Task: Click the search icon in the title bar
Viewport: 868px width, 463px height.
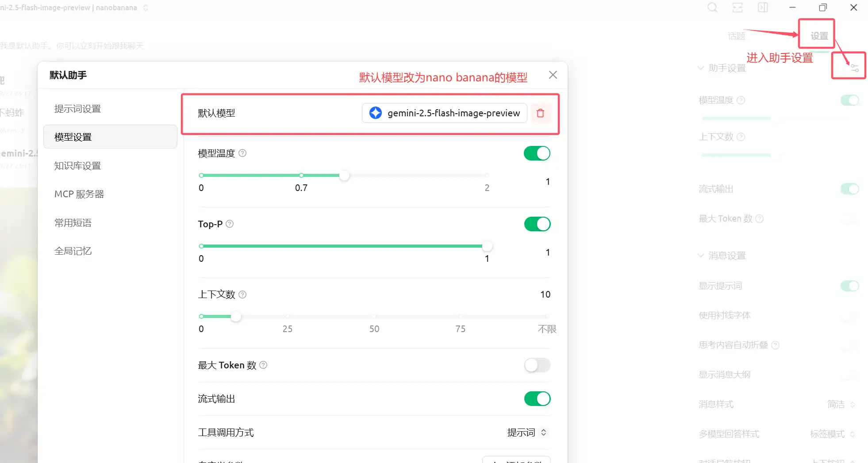Action: pos(712,8)
